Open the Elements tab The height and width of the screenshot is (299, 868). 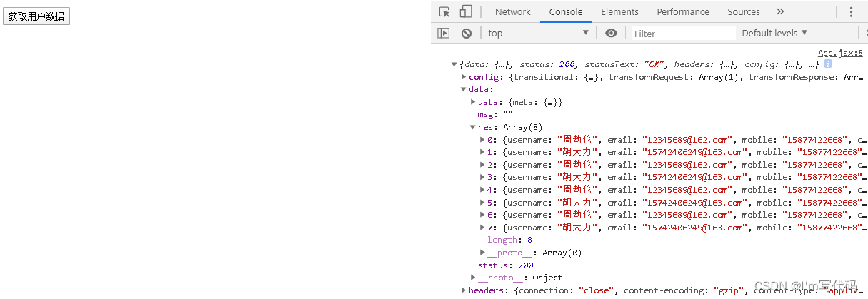[x=619, y=11]
